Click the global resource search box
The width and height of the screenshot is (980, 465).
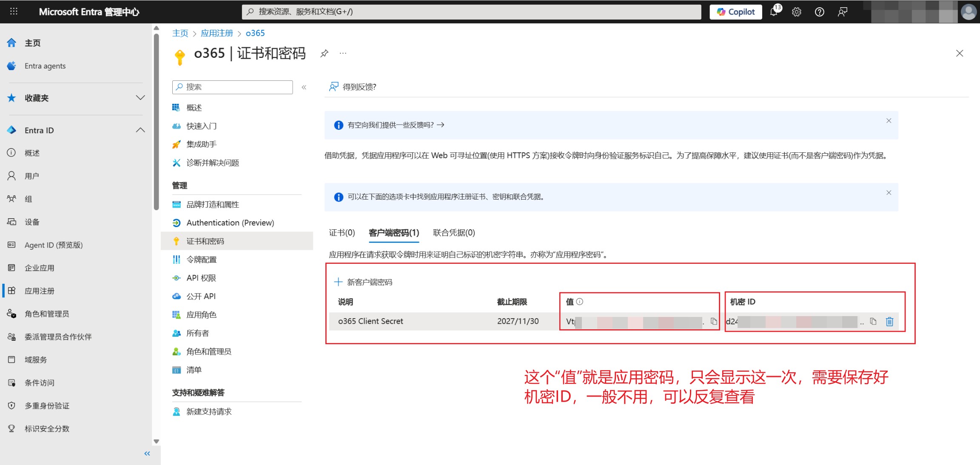[471, 11]
